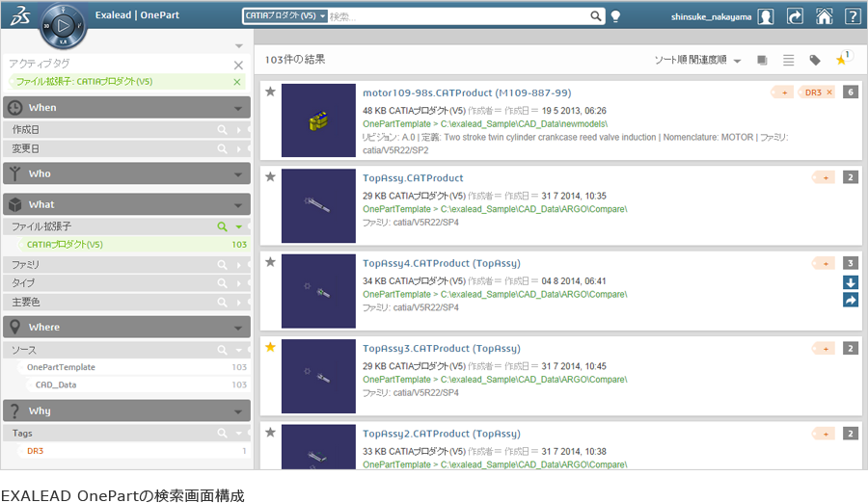Collapse the ソース facet arrow
Image resolution: width=868 pixels, height=503 pixels.
click(x=239, y=351)
